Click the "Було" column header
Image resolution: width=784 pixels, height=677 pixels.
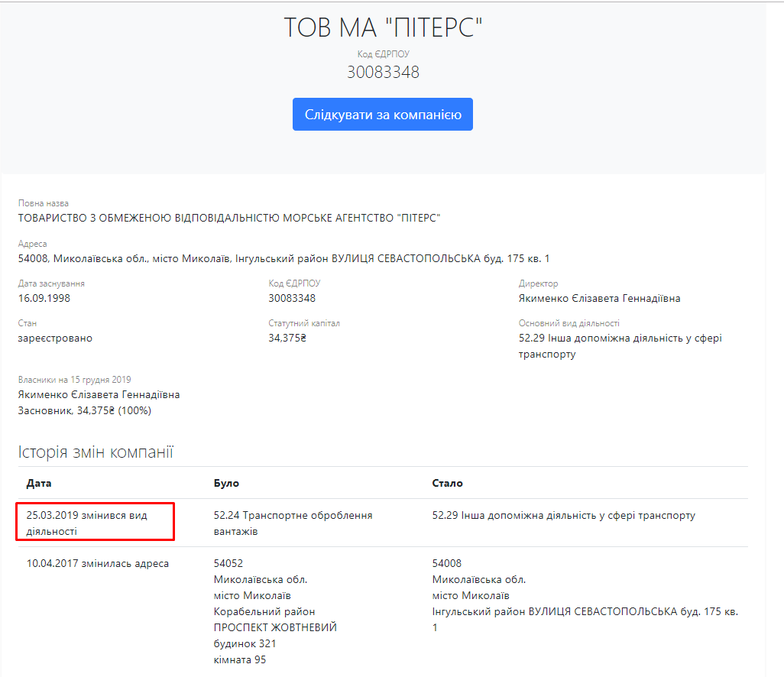(x=226, y=483)
